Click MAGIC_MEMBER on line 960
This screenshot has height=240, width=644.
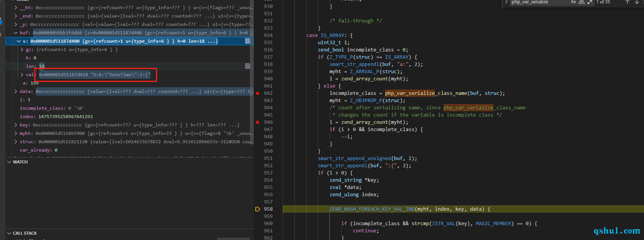(493, 224)
